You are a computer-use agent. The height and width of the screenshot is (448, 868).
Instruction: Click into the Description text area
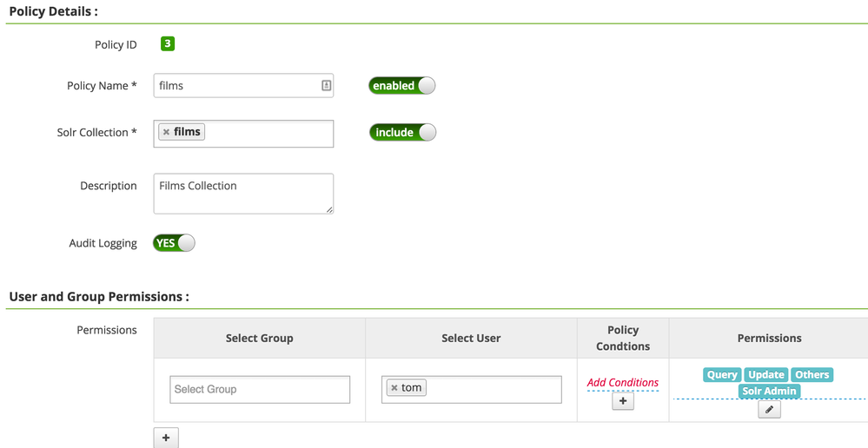[243, 193]
